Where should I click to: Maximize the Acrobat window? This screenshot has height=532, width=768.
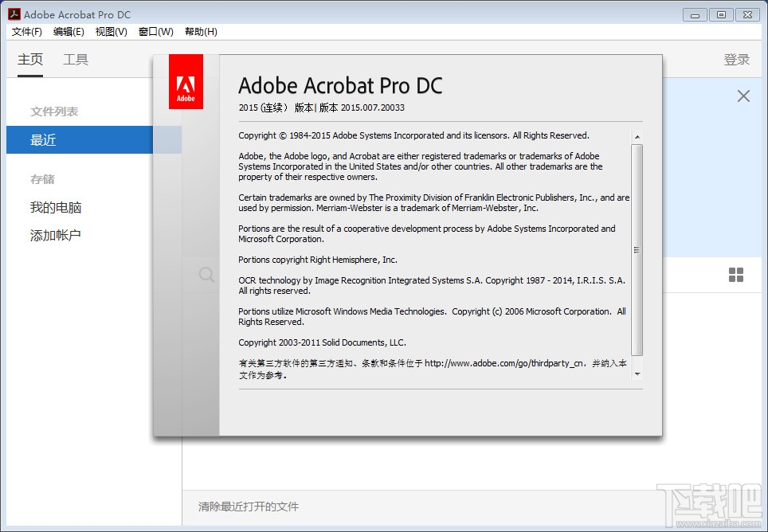point(721,14)
